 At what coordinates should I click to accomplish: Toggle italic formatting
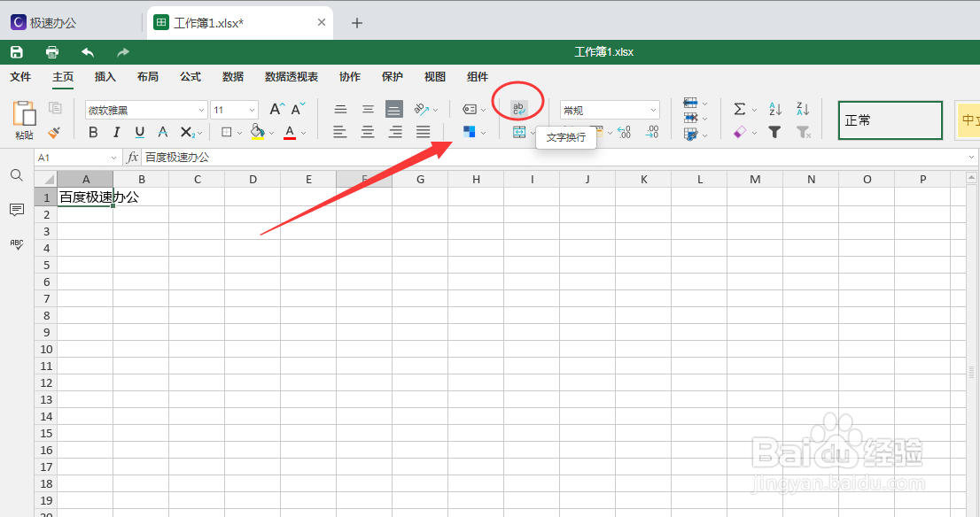tap(117, 132)
